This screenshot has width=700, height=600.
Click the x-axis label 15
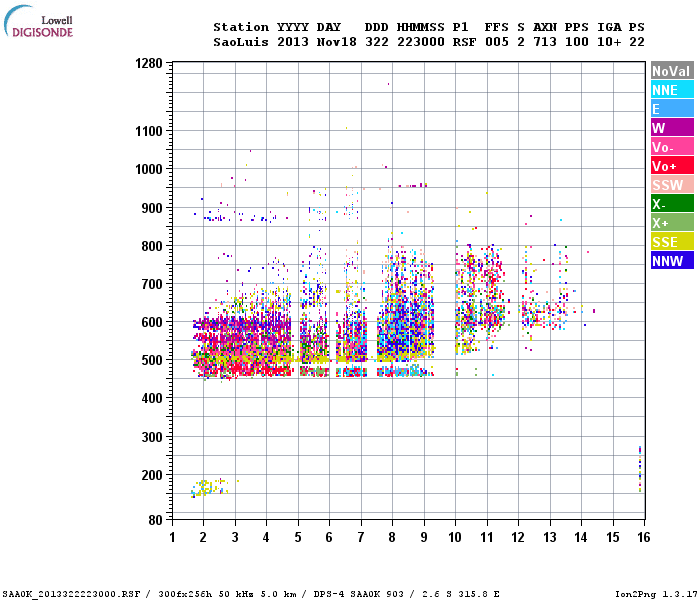tap(612, 537)
